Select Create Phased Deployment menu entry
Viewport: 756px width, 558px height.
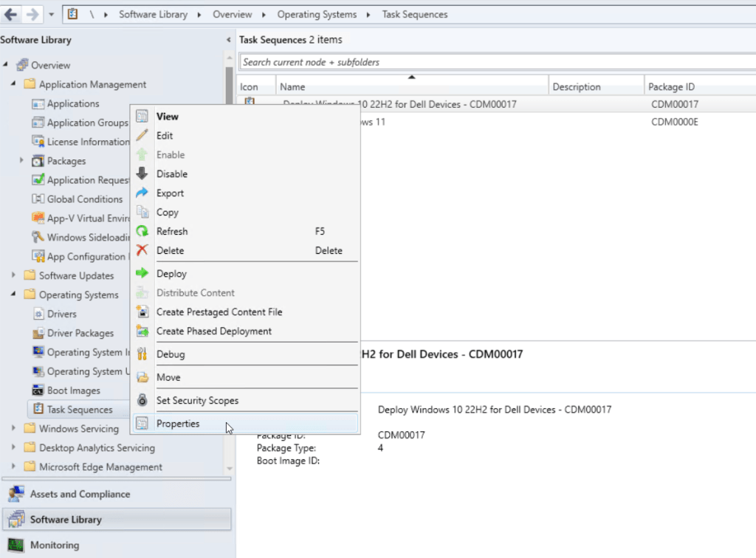click(x=213, y=331)
